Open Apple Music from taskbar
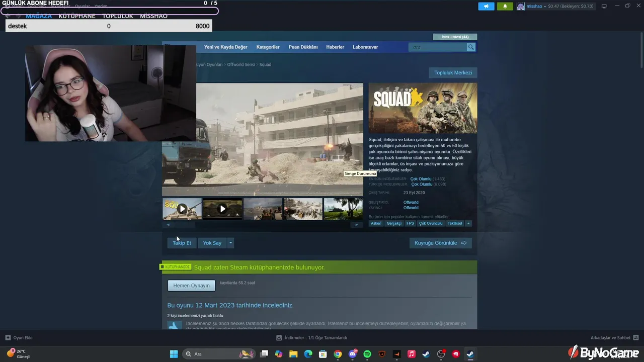Image resolution: width=644 pixels, height=362 pixels. tap(412, 354)
